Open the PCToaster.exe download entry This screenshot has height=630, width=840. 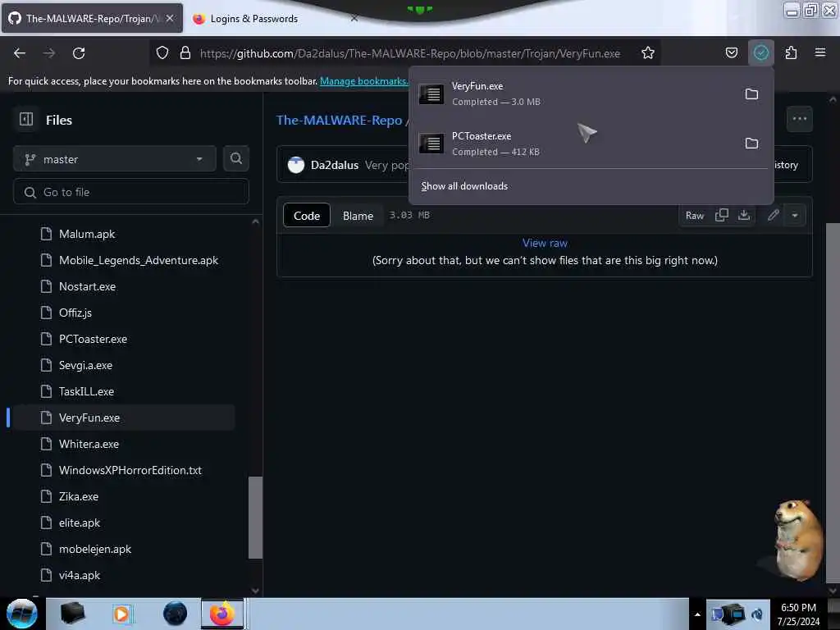(576, 144)
